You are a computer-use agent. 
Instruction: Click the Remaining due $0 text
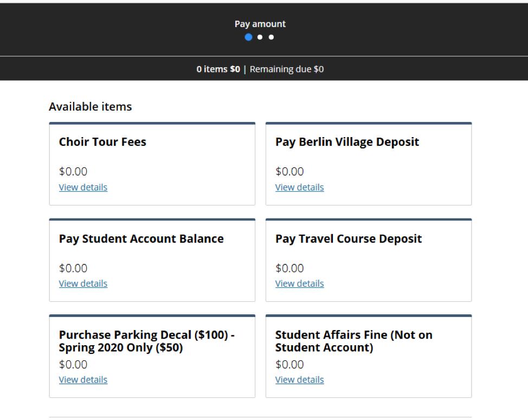click(x=287, y=69)
